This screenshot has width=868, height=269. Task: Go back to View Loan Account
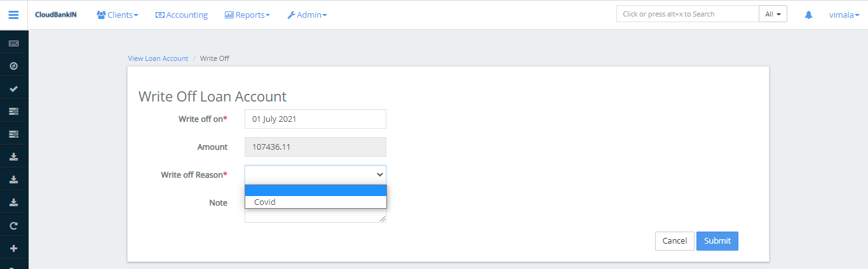pyautogui.click(x=158, y=58)
